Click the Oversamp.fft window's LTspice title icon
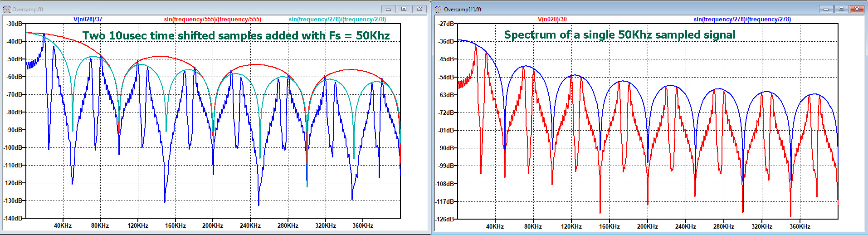Screen dimensions: 868x235 [6, 9]
